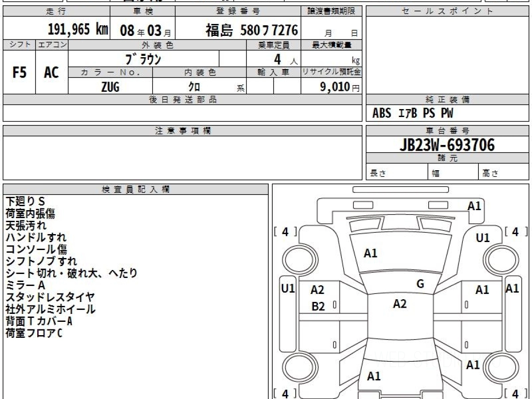Select the "高さ" dimension label
The width and height of the screenshot is (532, 399).
click(490, 174)
